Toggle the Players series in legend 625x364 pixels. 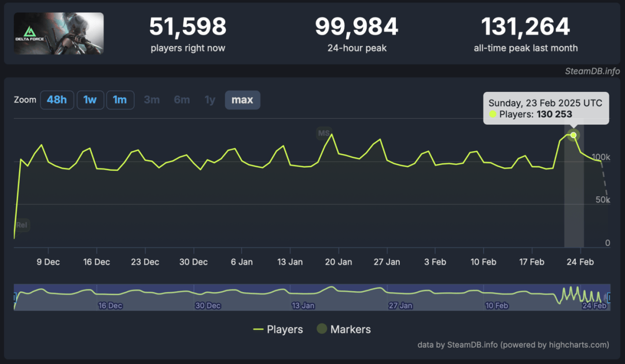click(278, 329)
